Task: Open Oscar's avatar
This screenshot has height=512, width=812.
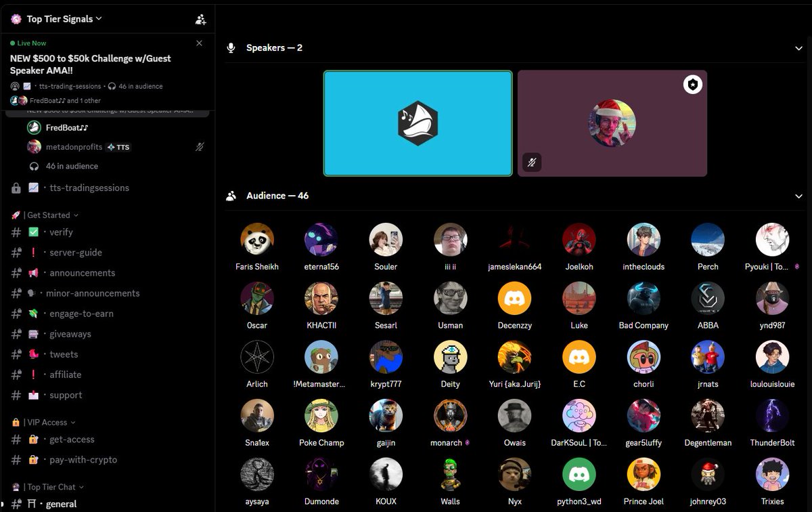Action: tap(257, 299)
